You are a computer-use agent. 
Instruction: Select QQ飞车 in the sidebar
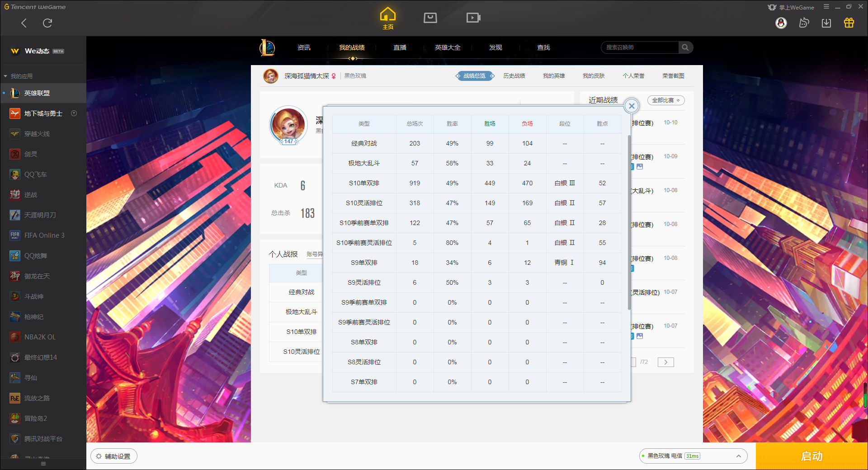tap(43, 174)
